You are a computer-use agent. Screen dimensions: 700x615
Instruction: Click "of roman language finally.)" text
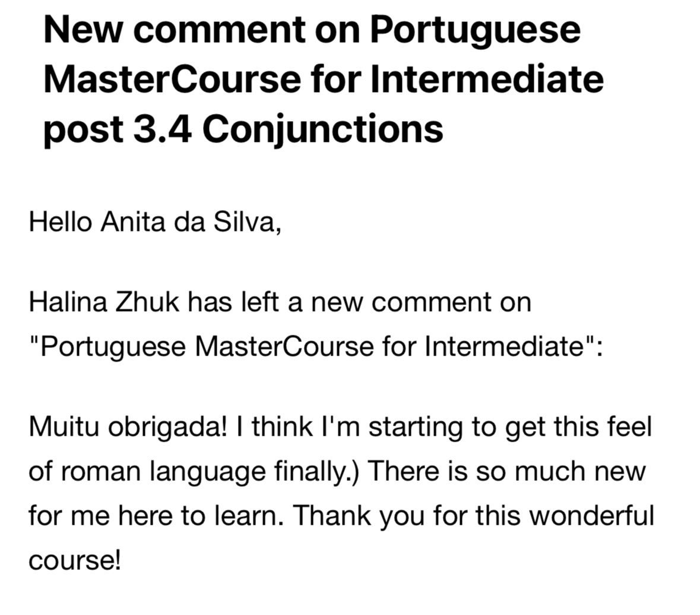click(x=194, y=472)
